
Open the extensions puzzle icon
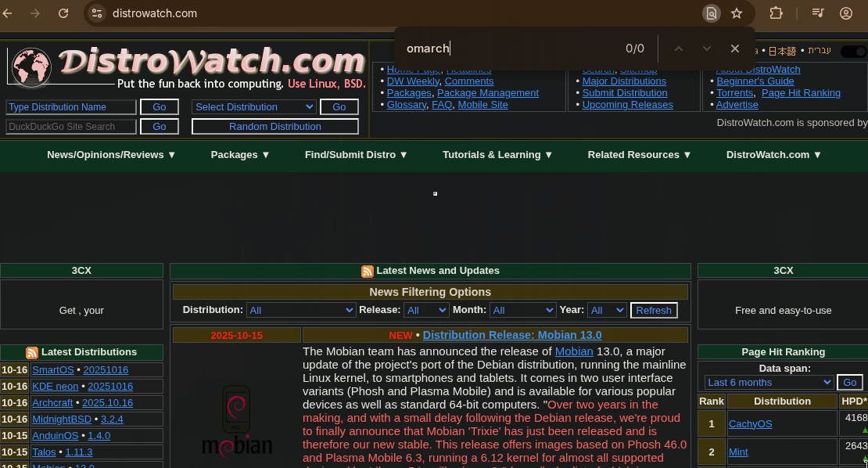click(776, 13)
